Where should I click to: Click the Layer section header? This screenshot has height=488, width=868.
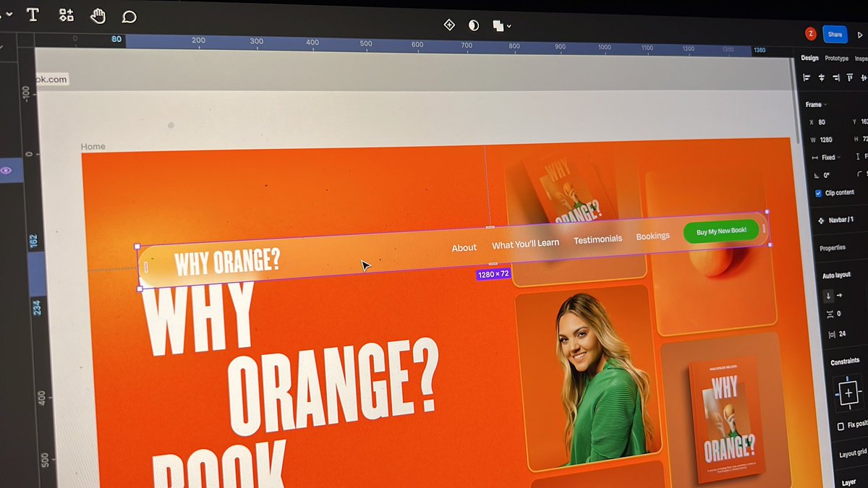pos(849,482)
